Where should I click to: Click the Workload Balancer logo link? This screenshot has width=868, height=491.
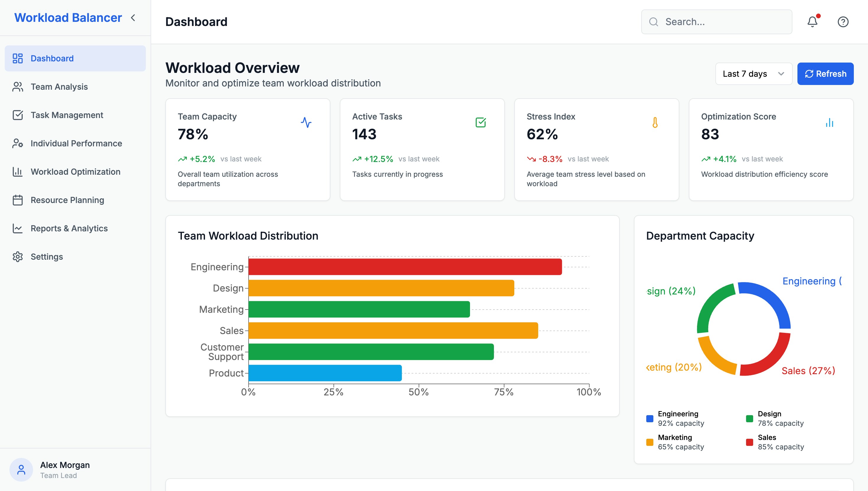point(68,17)
